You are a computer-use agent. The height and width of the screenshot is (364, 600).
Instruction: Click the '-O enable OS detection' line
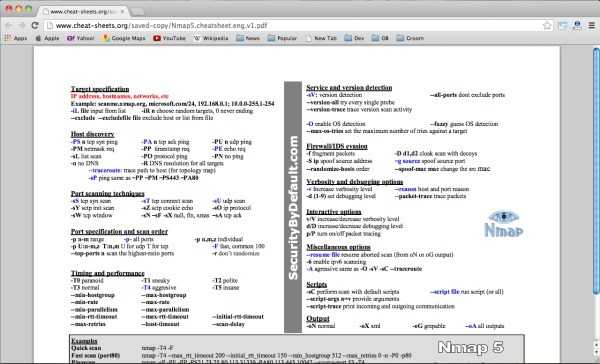pyautogui.click(x=336, y=124)
